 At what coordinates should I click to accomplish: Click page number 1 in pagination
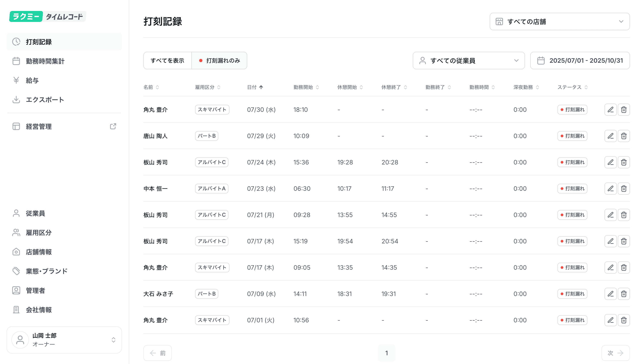click(386, 353)
